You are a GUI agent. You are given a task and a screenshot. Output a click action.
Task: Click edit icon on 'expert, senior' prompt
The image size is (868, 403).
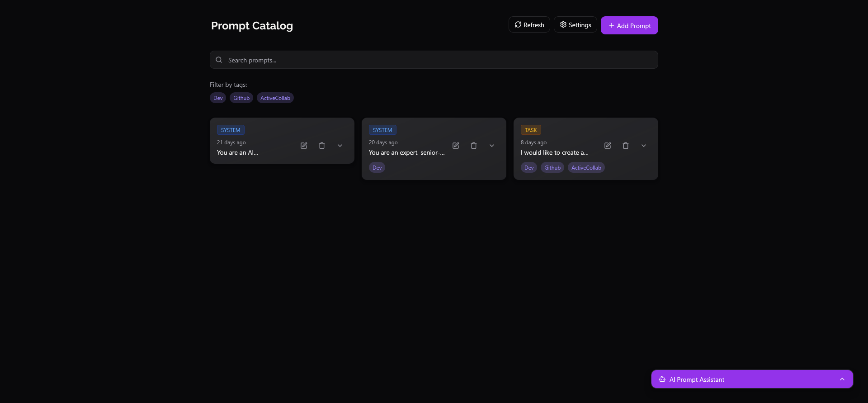(x=456, y=146)
